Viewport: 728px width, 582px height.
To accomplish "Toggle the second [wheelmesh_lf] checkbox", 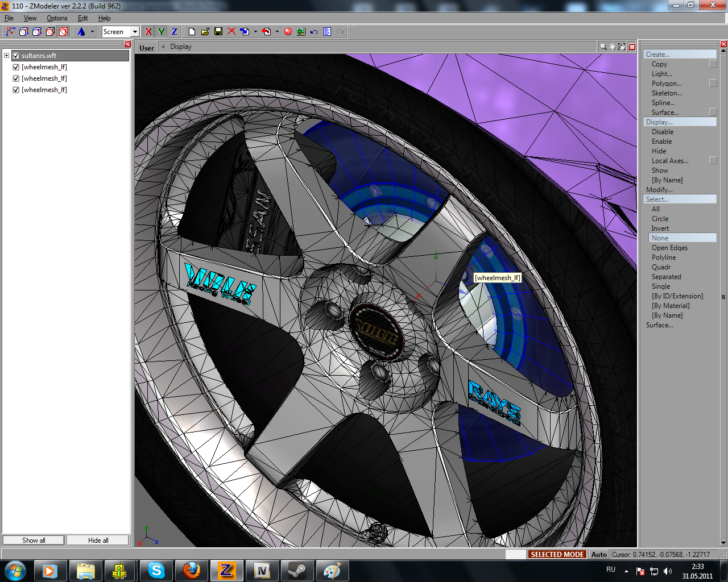I will click(x=16, y=78).
